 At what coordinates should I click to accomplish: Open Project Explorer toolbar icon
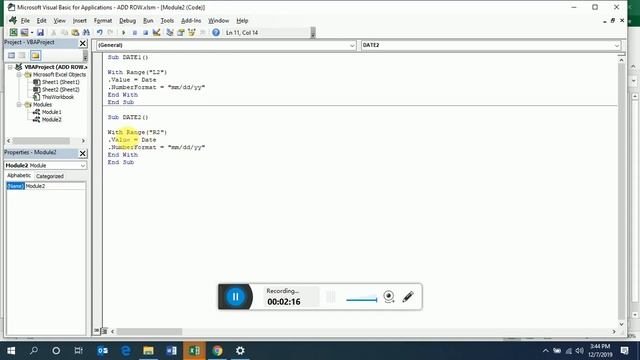(169, 32)
